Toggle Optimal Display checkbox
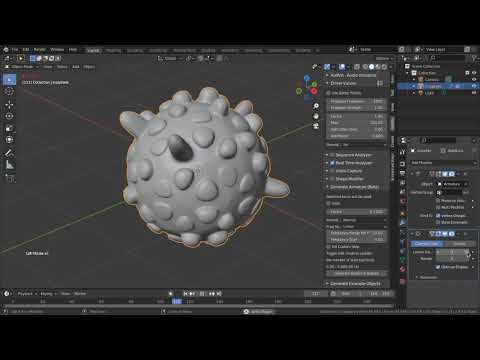This screenshot has width=480, height=360. pos(438,267)
